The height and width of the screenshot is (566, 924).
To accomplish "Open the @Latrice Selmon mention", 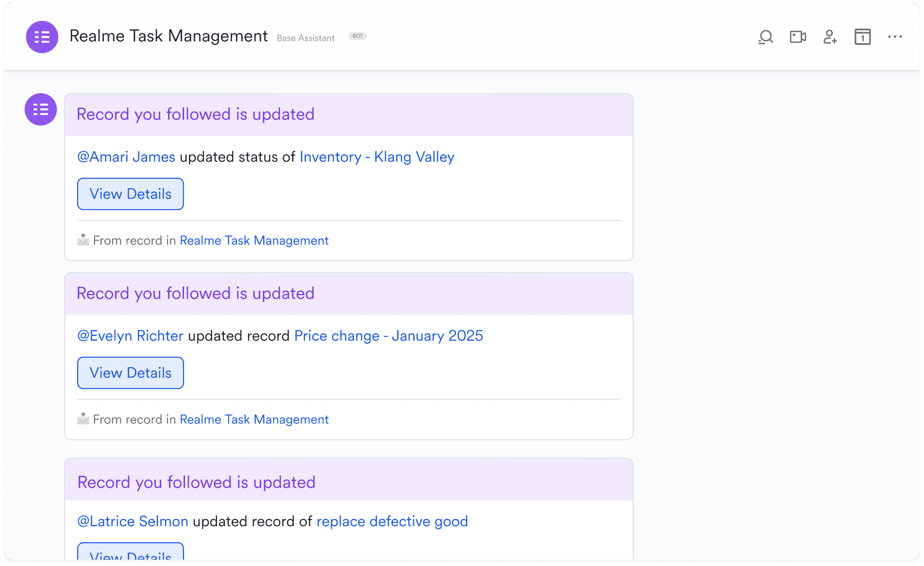I will coord(133,521).
